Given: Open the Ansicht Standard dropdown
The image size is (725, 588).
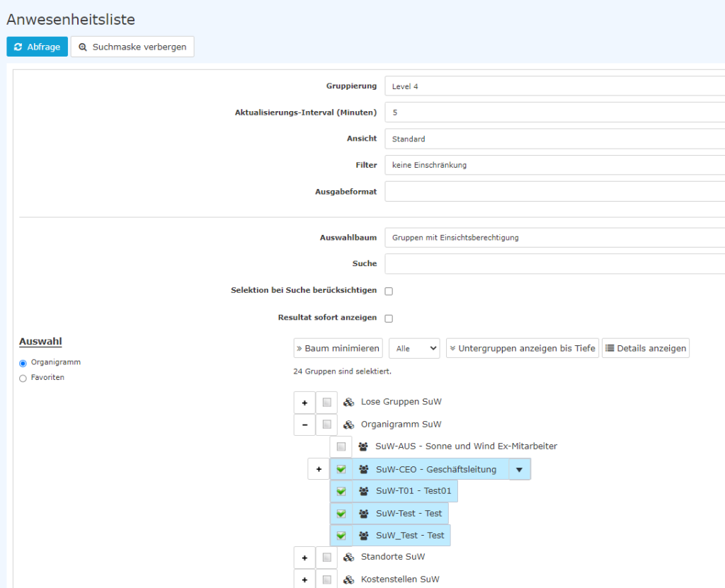Looking at the screenshot, I should tap(554, 139).
